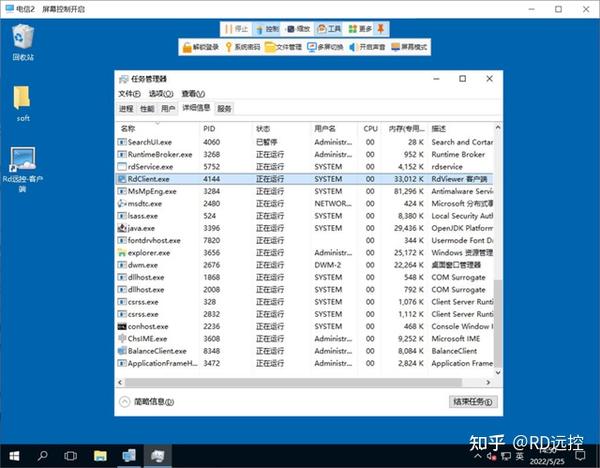Toggle 开启声音 enable sound speaker
Screen dimensions: 600x468
pos(352,47)
